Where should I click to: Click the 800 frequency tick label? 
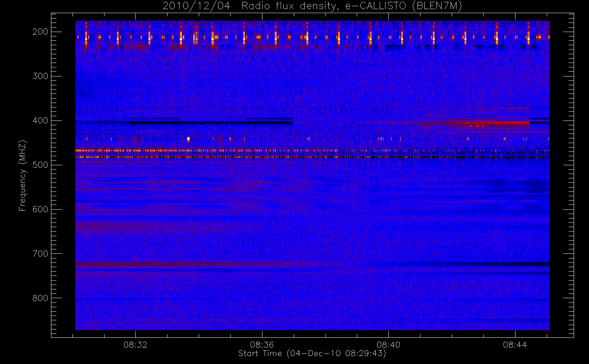[40, 298]
